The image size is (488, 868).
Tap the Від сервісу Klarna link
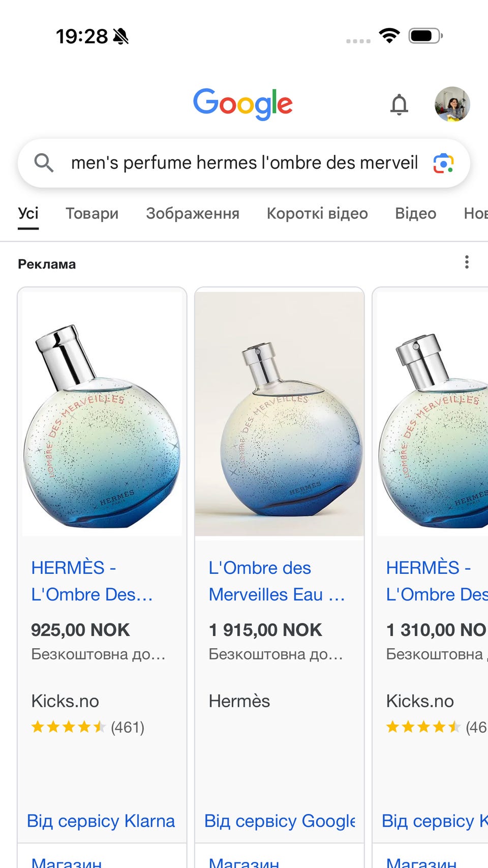pyautogui.click(x=101, y=821)
